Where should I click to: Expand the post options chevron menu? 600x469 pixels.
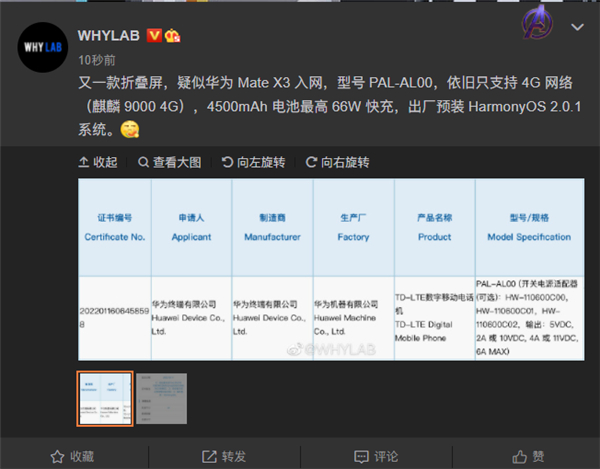[x=577, y=27]
